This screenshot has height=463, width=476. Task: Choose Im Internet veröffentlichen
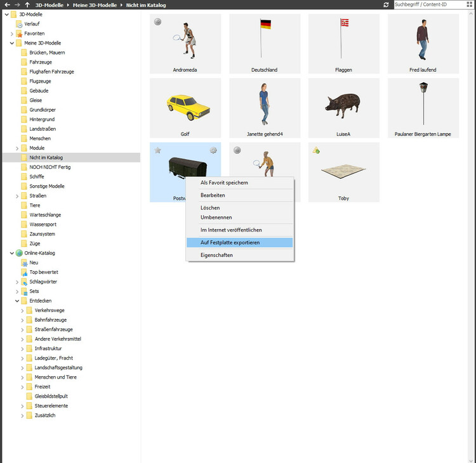(x=240, y=230)
